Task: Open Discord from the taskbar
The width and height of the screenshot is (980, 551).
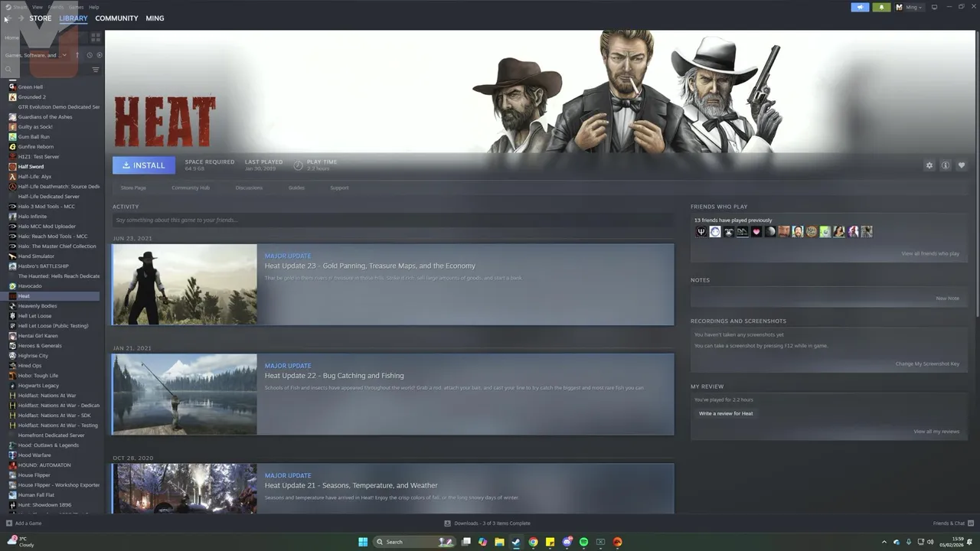Action: point(567,542)
